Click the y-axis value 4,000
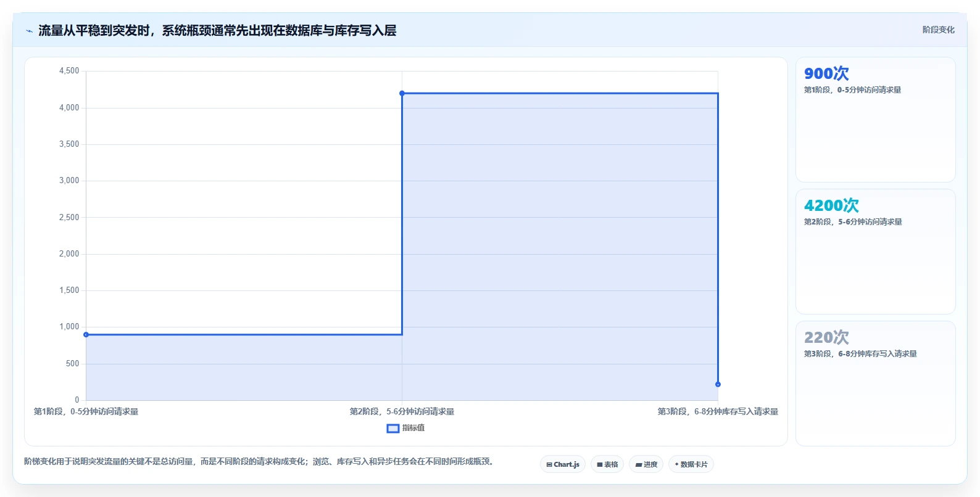This screenshot has width=980, height=497. (69, 108)
